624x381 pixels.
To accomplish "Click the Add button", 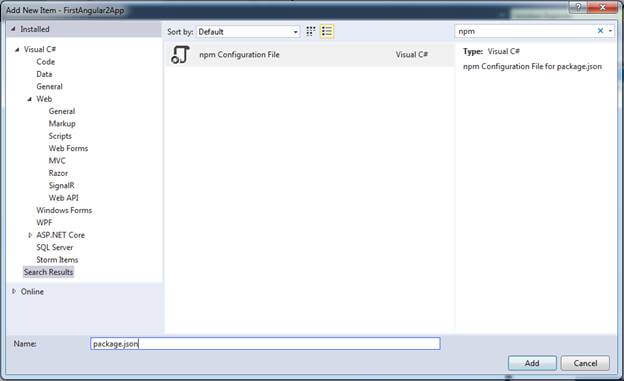I will click(532, 363).
